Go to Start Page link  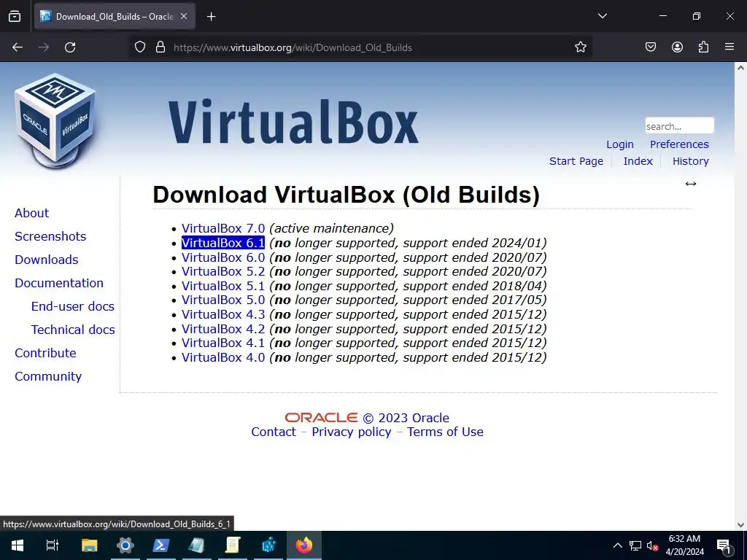point(576,161)
